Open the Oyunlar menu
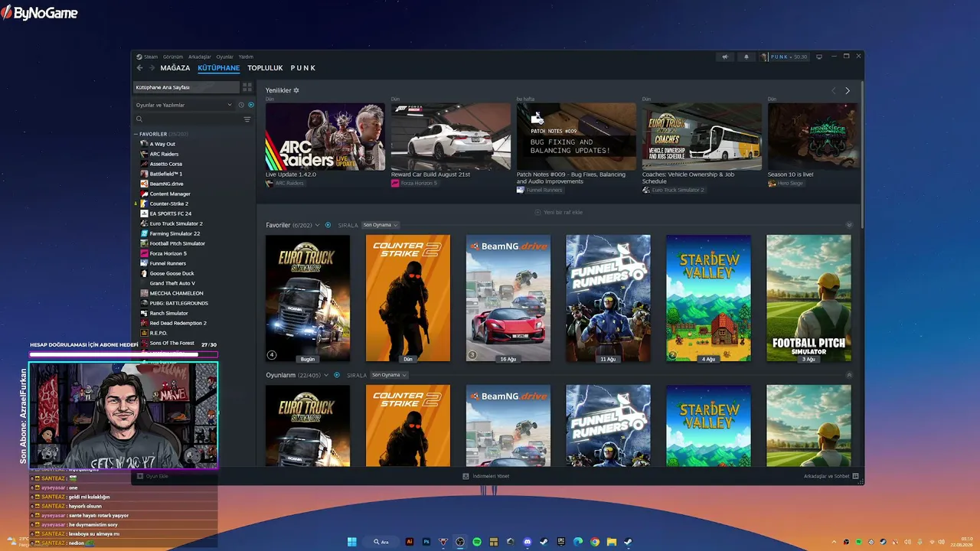 [224, 57]
